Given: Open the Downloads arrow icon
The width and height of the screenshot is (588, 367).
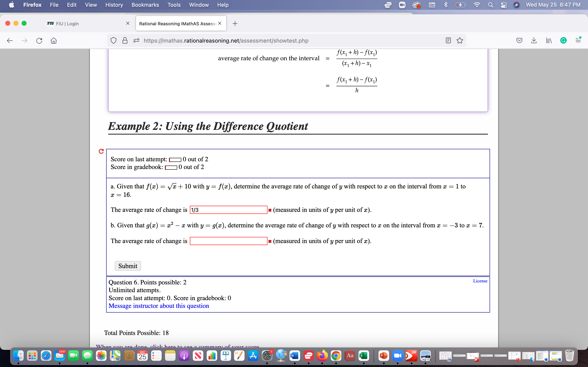Looking at the screenshot, I should pyautogui.click(x=534, y=41).
